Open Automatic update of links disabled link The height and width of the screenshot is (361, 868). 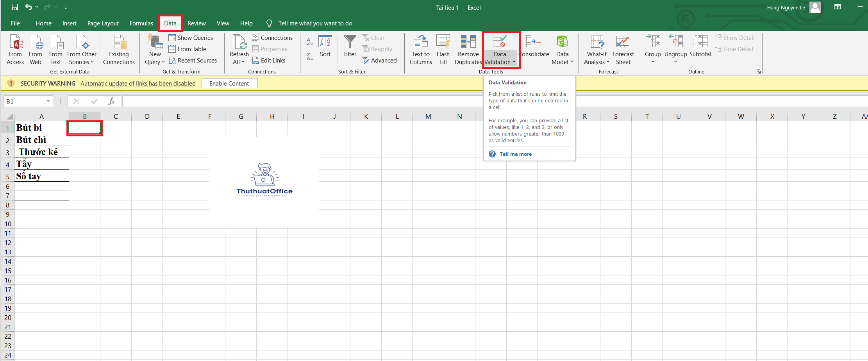[138, 83]
